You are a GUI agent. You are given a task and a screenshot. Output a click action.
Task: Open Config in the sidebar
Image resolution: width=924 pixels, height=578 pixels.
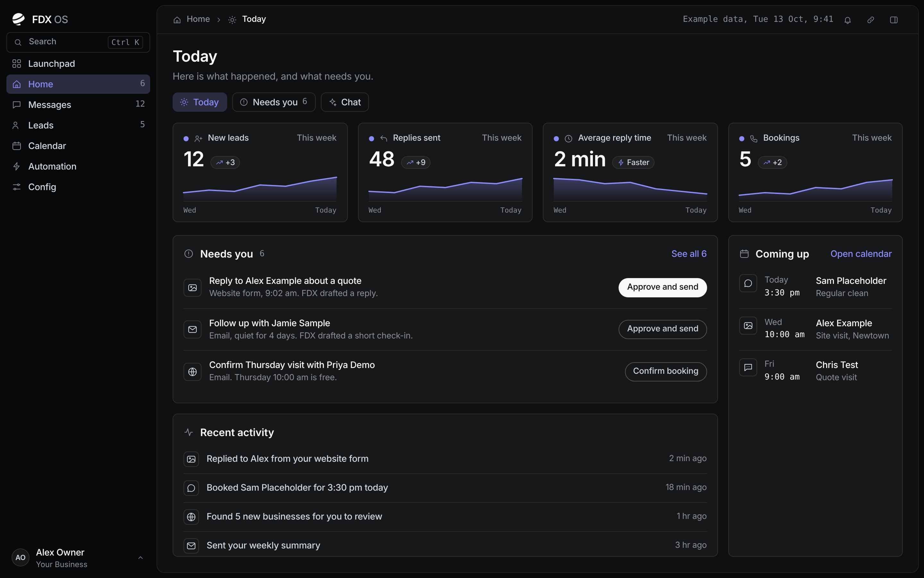click(x=78, y=187)
